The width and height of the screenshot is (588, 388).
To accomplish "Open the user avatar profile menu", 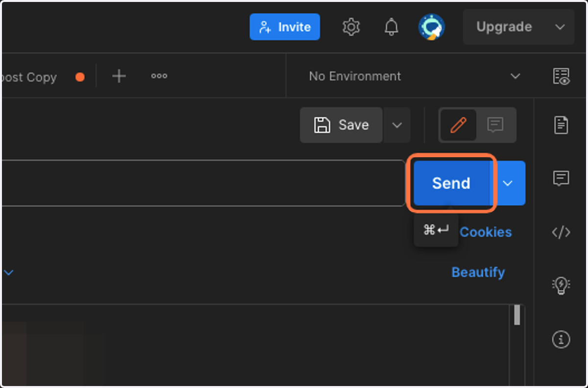I will [431, 27].
